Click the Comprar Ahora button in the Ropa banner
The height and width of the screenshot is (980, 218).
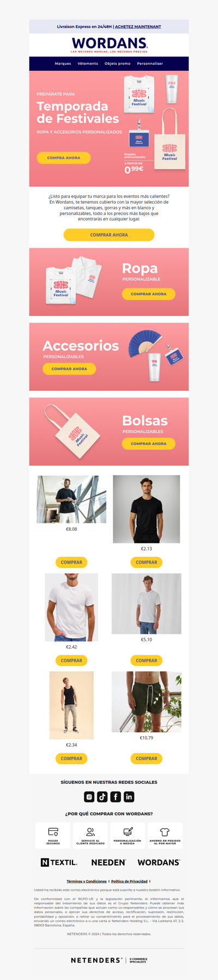click(x=149, y=294)
